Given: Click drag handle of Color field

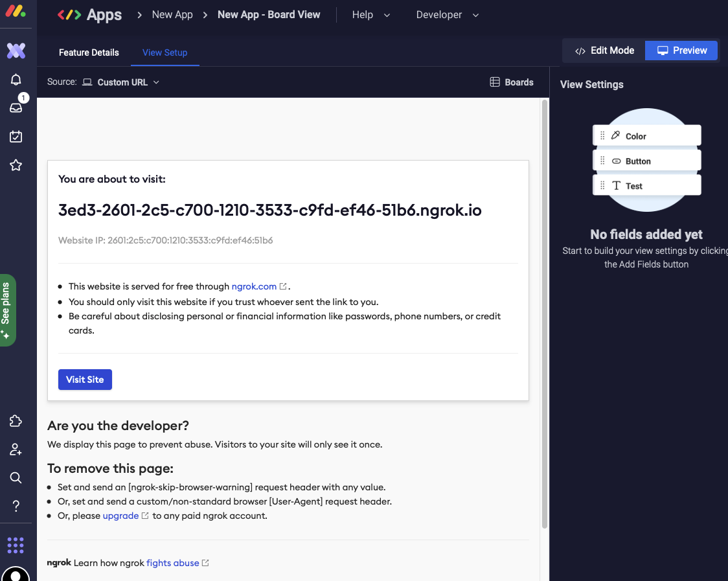Looking at the screenshot, I should (x=602, y=135).
